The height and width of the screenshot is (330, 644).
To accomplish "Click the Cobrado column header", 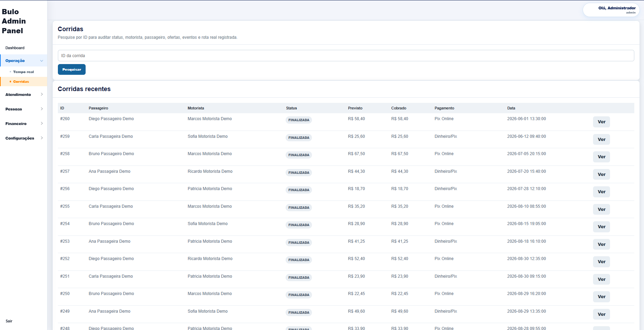I will point(399,108).
